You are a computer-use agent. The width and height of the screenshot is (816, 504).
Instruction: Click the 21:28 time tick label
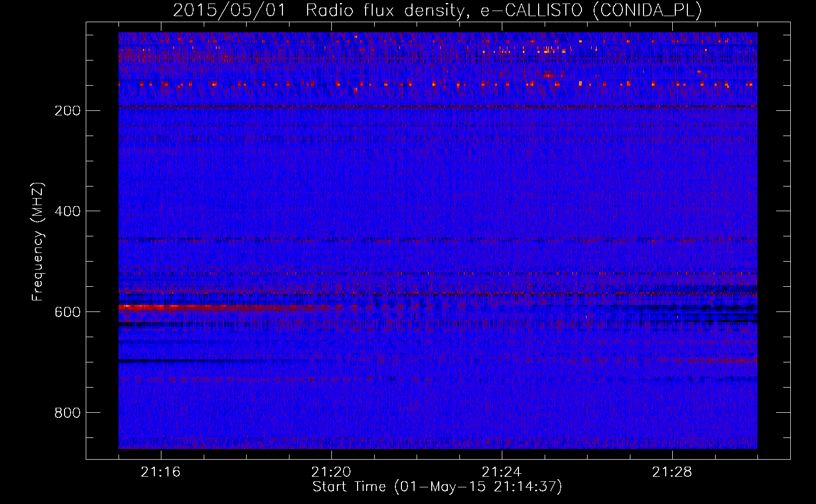[672, 472]
